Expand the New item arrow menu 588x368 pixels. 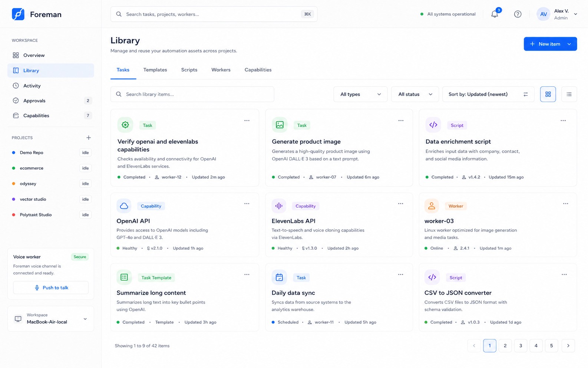coord(569,44)
